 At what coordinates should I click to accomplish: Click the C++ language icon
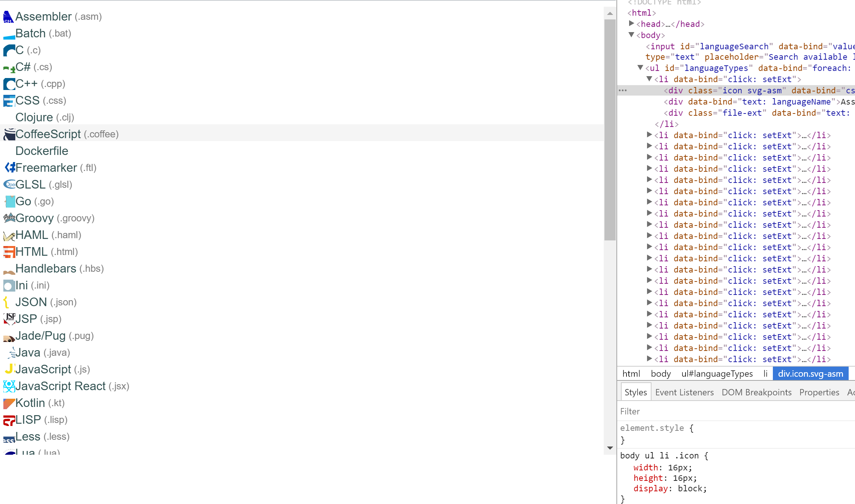(x=9, y=84)
